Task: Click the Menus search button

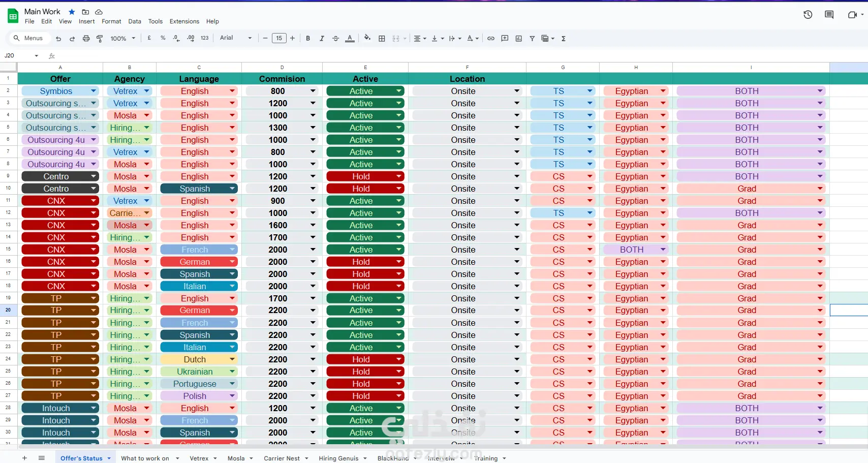Action: tap(29, 38)
